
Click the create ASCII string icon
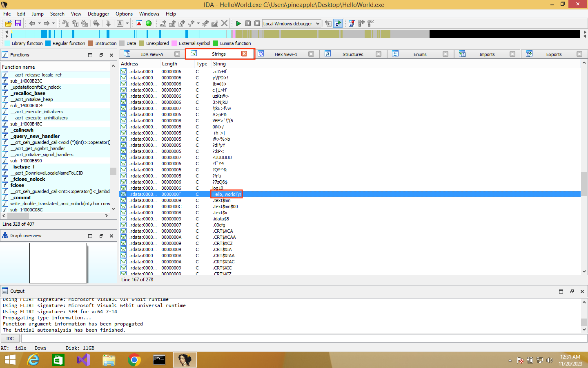(x=182, y=23)
